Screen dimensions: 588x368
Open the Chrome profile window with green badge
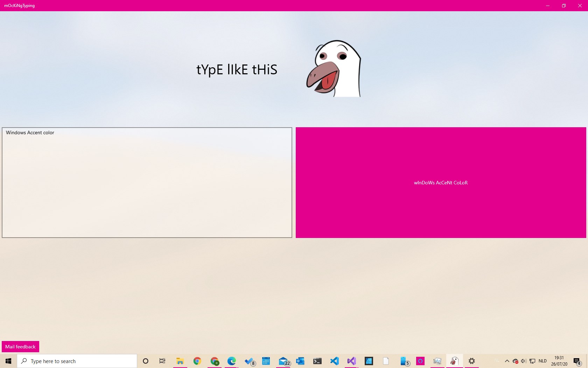[x=215, y=361]
